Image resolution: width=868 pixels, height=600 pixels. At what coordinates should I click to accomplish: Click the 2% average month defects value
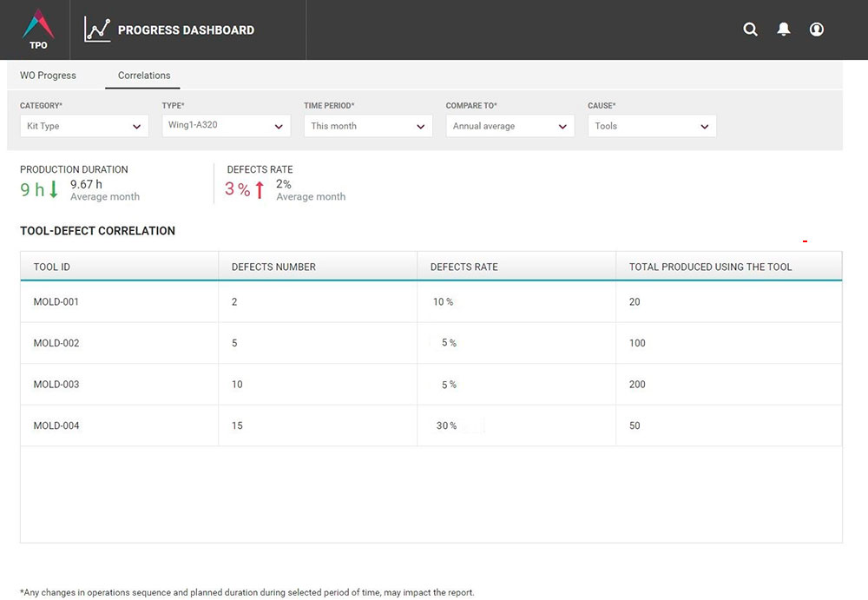[x=284, y=184]
